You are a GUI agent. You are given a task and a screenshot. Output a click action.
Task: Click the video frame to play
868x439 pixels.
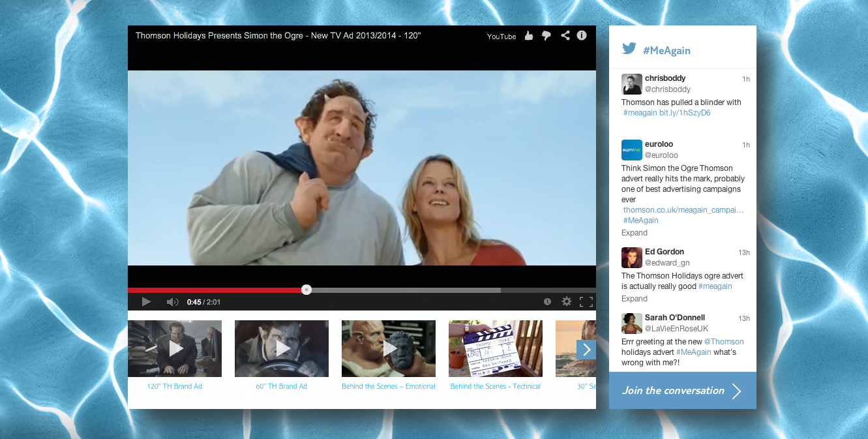click(362, 168)
